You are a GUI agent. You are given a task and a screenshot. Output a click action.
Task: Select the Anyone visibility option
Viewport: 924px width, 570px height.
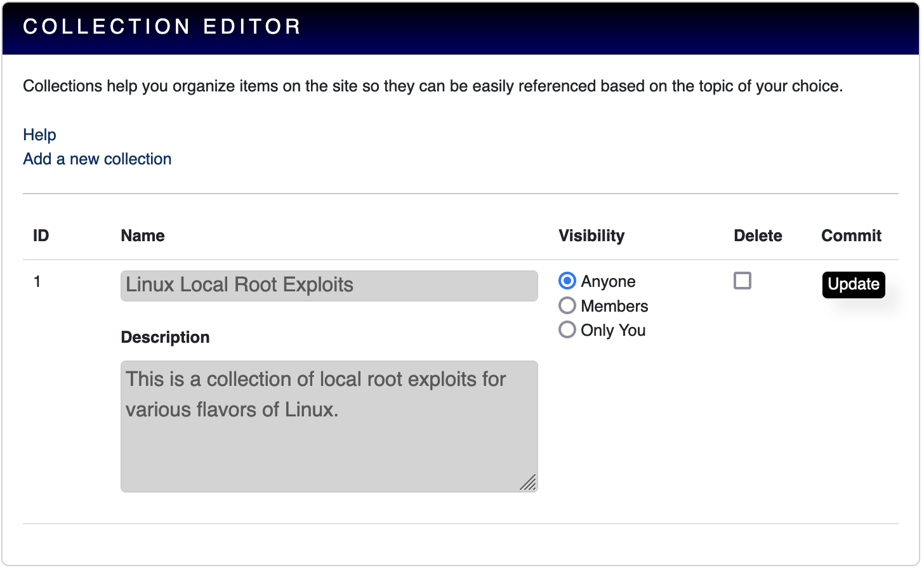pos(567,281)
